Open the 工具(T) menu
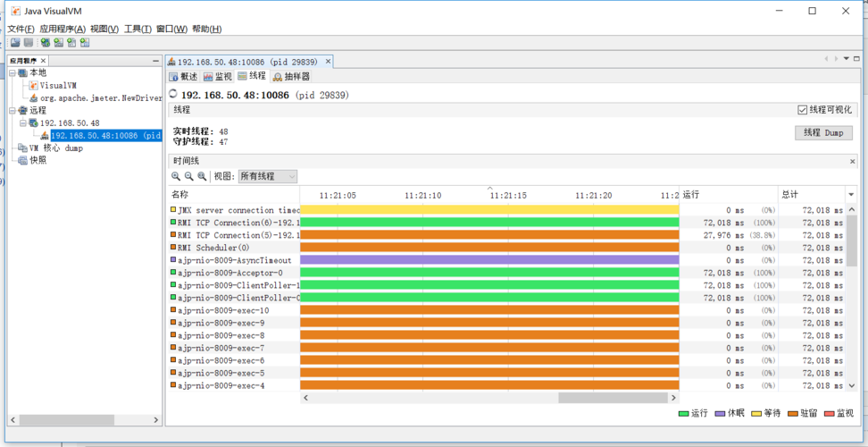The image size is (868, 447). pyautogui.click(x=138, y=29)
